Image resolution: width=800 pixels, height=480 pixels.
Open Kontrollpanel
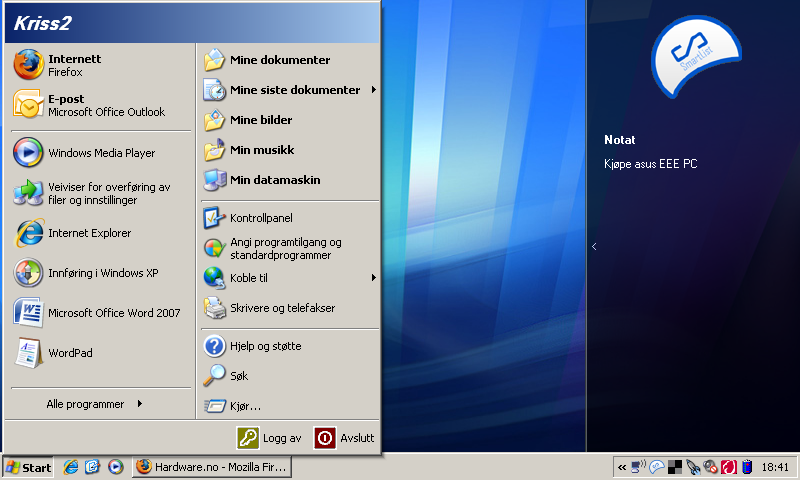pyautogui.click(x=290, y=218)
